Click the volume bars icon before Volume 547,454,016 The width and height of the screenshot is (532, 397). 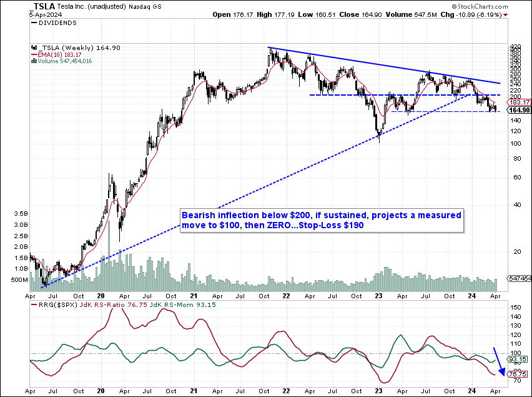[x=34, y=61]
